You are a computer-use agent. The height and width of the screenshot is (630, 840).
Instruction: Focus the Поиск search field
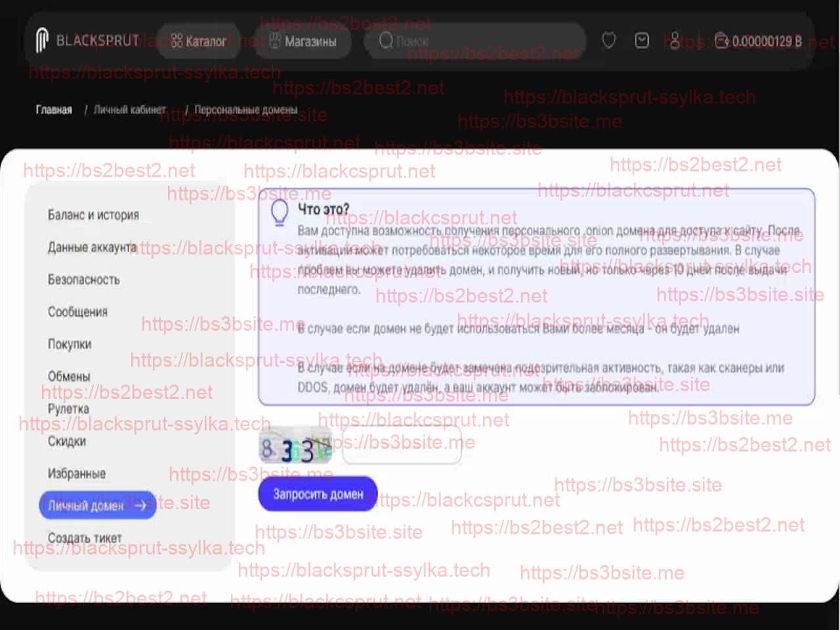point(475,41)
